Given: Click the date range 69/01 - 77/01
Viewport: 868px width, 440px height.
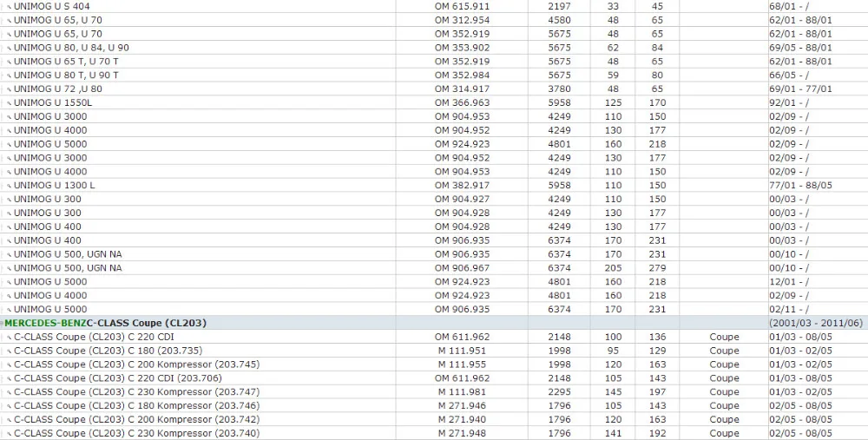Looking at the screenshot, I should coord(800,89).
